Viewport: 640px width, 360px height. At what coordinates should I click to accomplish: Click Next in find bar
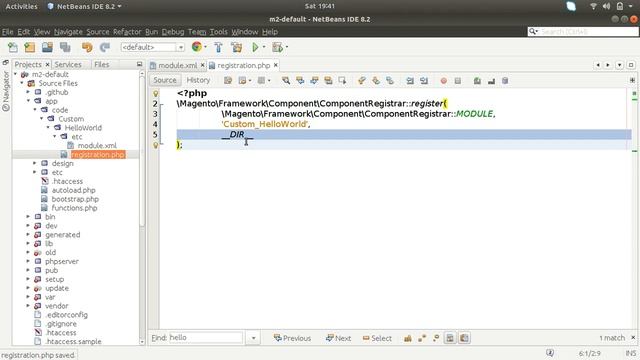point(338,338)
